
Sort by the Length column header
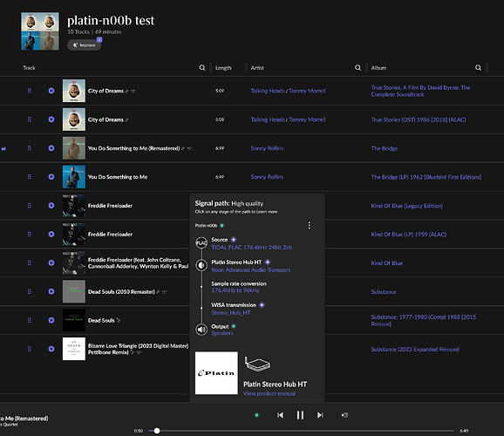223,68
